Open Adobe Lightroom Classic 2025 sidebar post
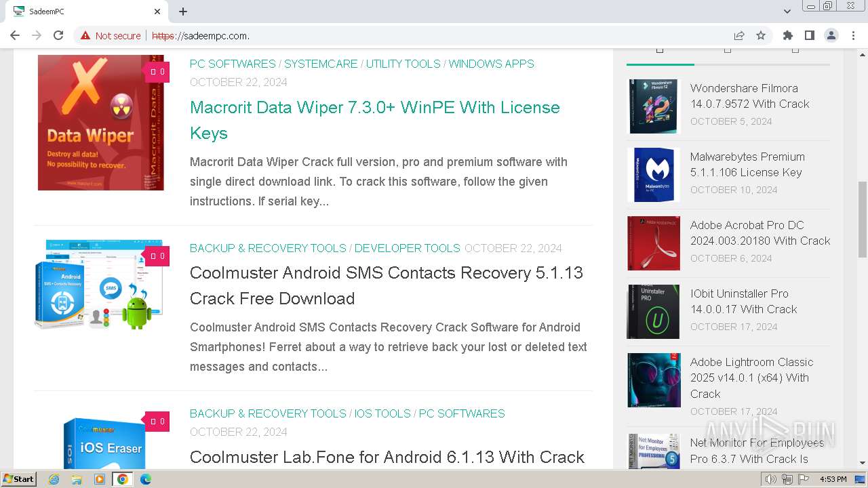The image size is (868, 488). coord(751,378)
